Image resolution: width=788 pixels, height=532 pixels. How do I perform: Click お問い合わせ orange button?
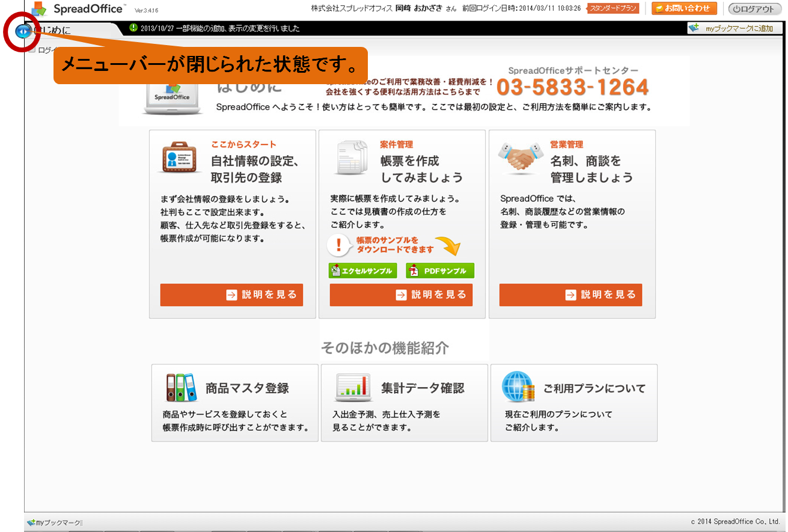(x=684, y=8)
